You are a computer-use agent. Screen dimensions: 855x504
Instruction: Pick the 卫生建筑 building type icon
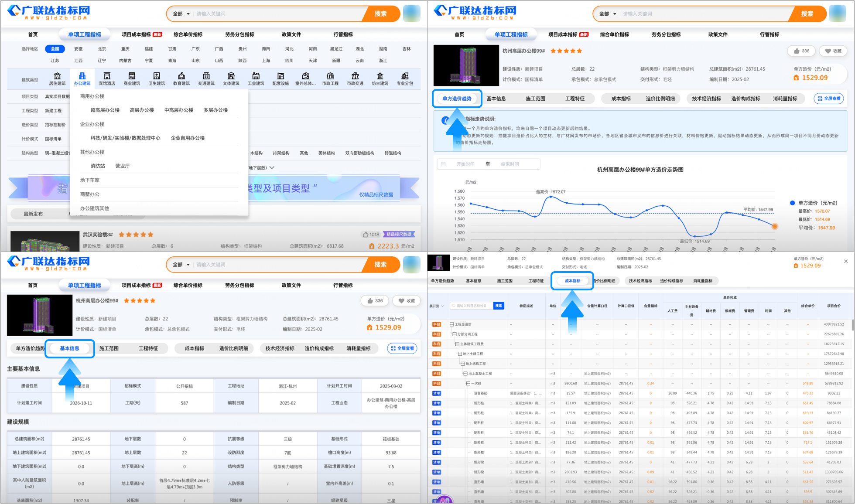click(157, 78)
